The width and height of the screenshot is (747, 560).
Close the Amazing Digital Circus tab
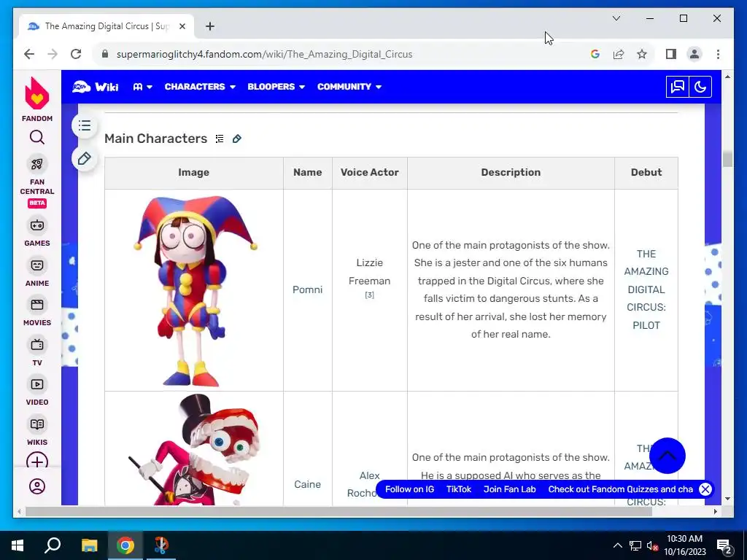tap(182, 27)
